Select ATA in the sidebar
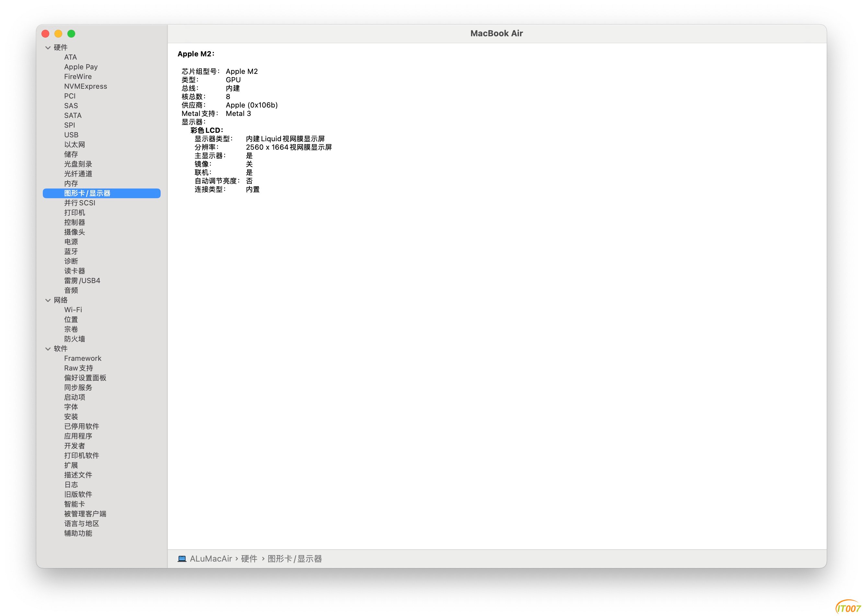 point(71,57)
